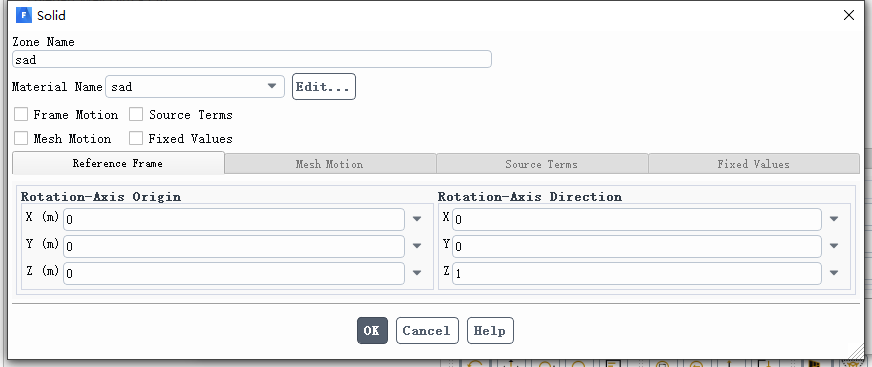The image size is (872, 367).
Task: Open the direction Z dropdown arrow
Action: point(834,272)
